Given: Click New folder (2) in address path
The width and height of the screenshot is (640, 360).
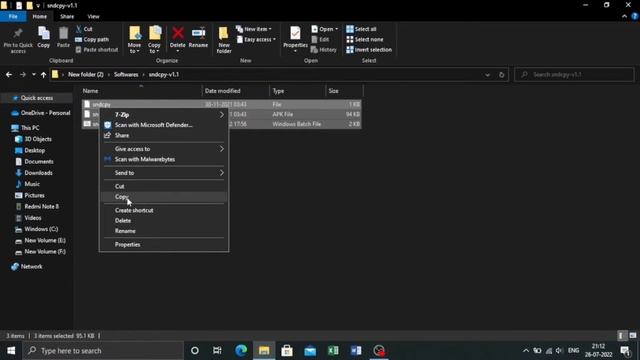Looking at the screenshot, I should (86, 75).
